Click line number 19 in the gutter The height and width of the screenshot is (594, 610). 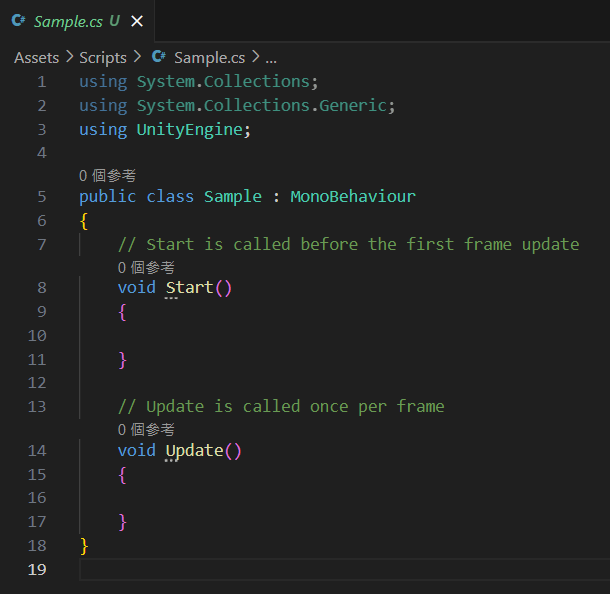[37, 570]
